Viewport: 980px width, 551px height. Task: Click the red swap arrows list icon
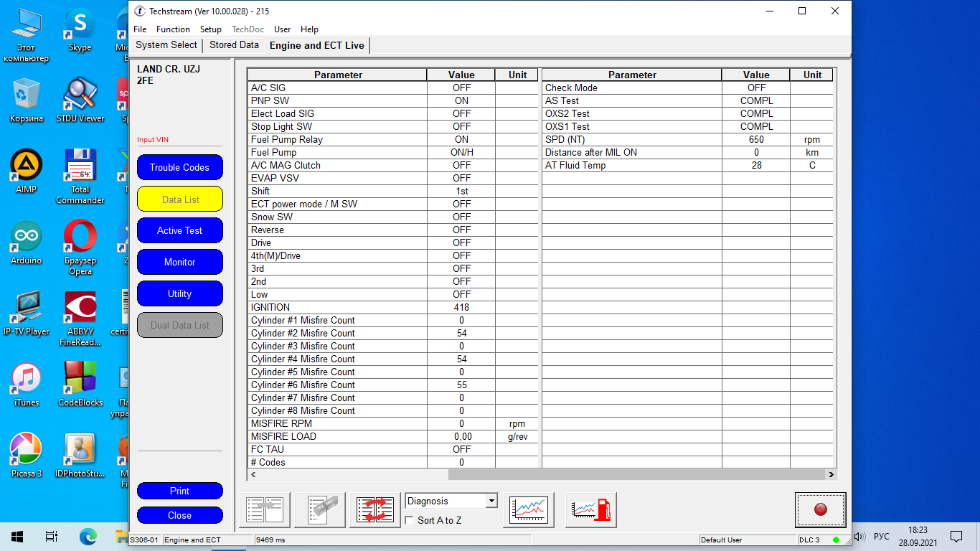pyautogui.click(x=375, y=510)
